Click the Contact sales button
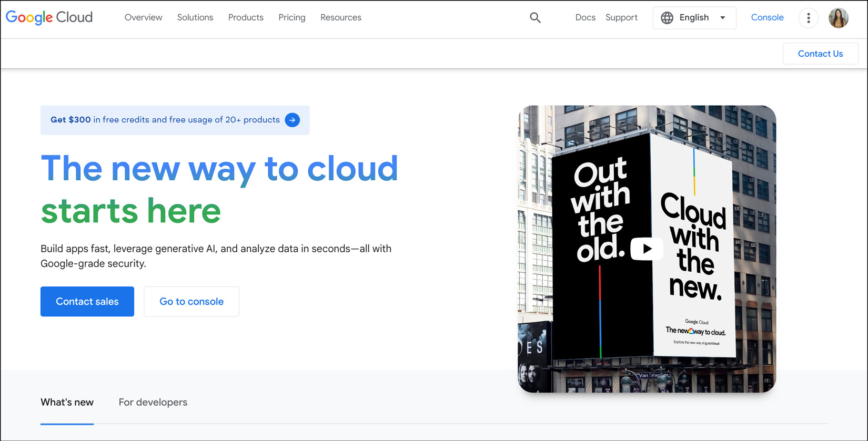This screenshot has height=441, width=868. pyautogui.click(x=87, y=302)
